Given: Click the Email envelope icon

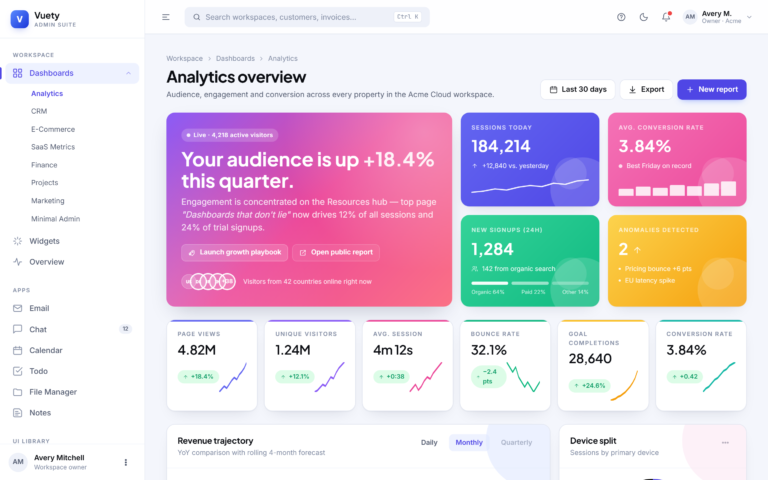Looking at the screenshot, I should point(18,309).
